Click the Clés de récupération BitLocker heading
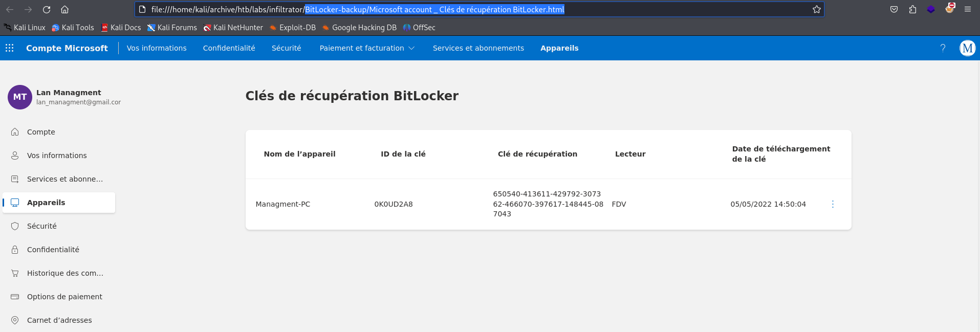Screen dimensions: 980x332 point(352,96)
